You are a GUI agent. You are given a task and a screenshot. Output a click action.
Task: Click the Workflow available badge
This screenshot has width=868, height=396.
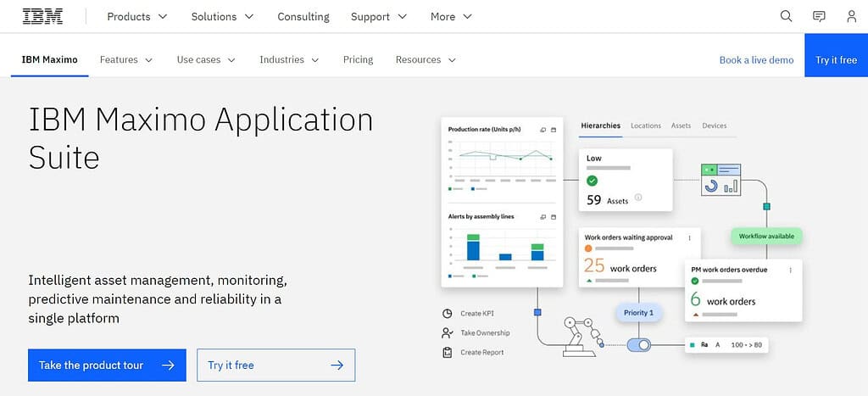(x=766, y=237)
